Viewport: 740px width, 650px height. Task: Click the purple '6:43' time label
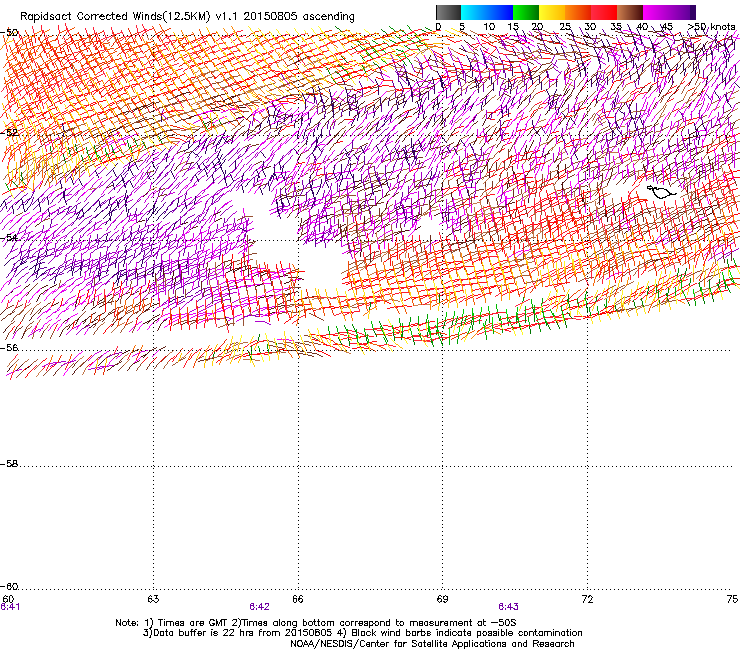[x=508, y=607]
